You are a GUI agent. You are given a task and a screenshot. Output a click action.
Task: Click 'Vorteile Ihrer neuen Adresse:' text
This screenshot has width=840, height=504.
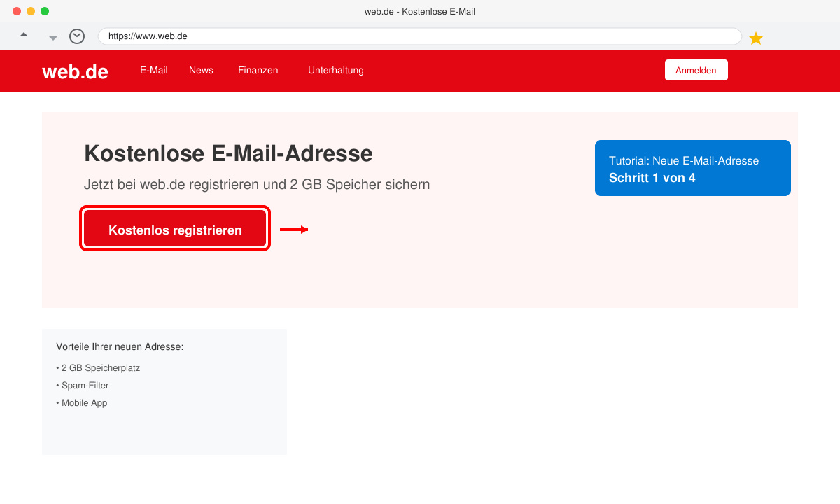pyautogui.click(x=120, y=346)
